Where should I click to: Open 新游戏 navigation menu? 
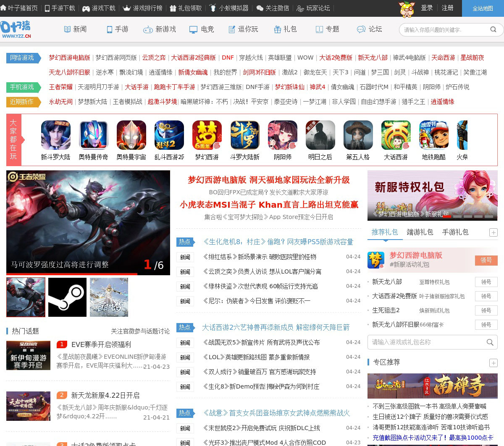(x=160, y=29)
